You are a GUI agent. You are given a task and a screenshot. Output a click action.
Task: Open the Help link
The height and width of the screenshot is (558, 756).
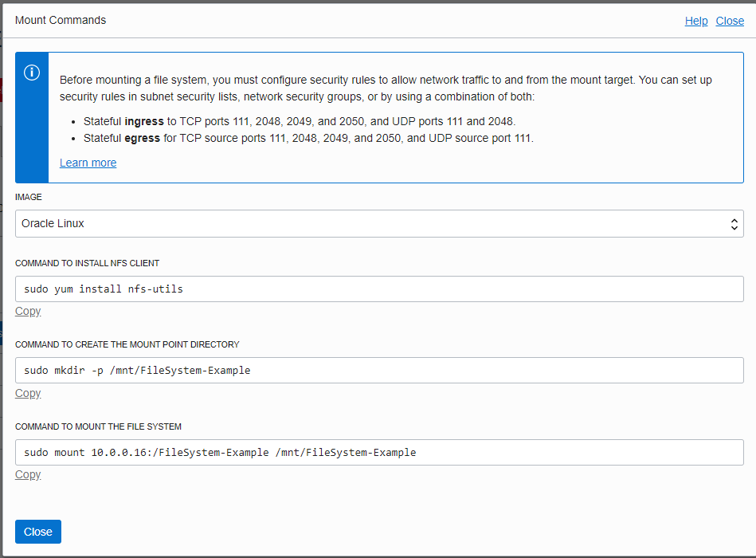695,21
